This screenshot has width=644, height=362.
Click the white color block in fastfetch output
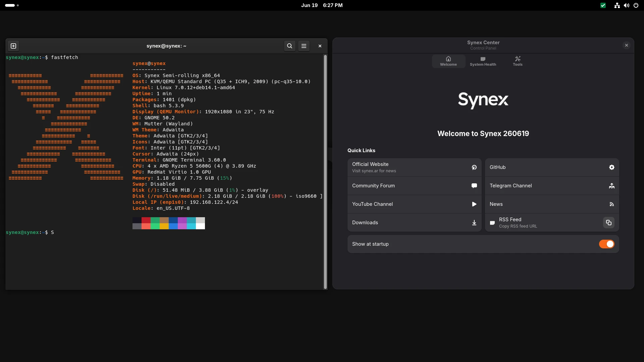tap(200, 226)
